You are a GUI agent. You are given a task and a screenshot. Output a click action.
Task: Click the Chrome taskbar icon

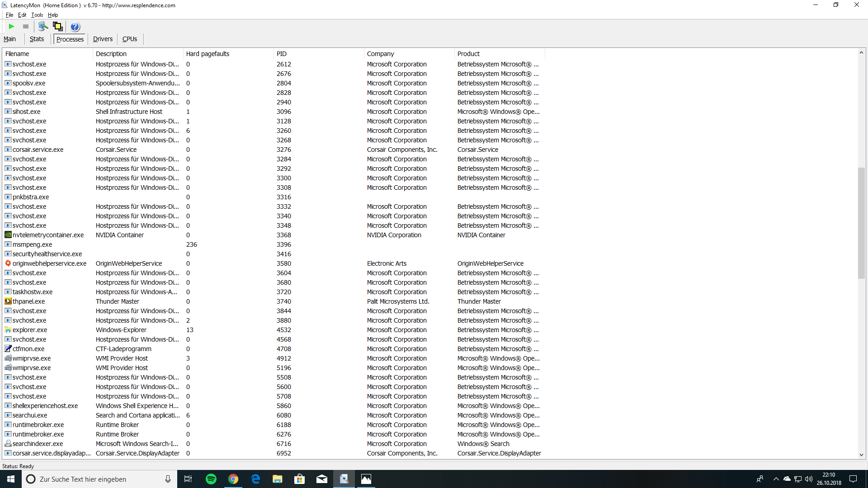(x=233, y=479)
